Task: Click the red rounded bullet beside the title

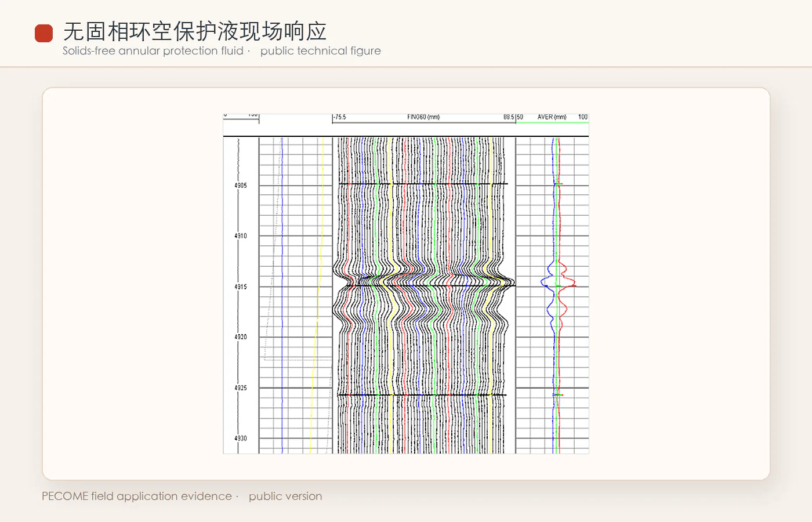Action: pos(43,33)
